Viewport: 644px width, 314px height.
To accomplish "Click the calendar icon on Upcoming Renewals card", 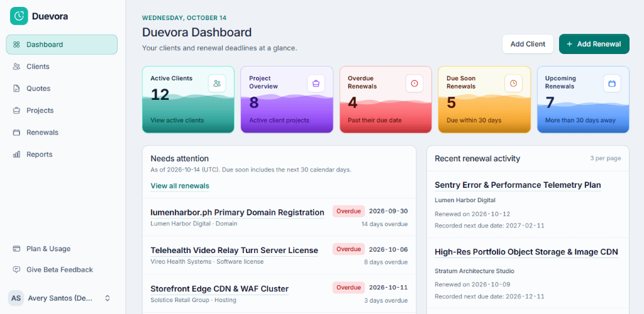I will click(612, 84).
